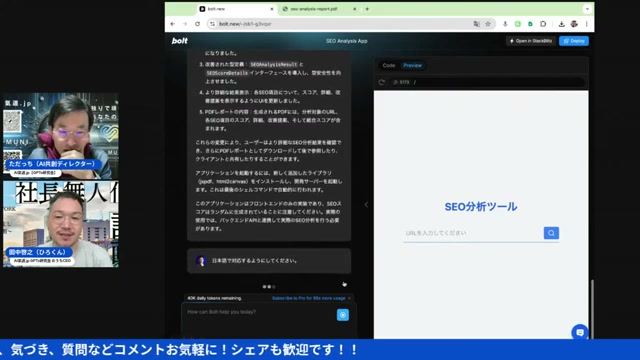Close the seo-analysis-report.pdf tab
The height and width of the screenshot is (360, 640).
[354, 9]
